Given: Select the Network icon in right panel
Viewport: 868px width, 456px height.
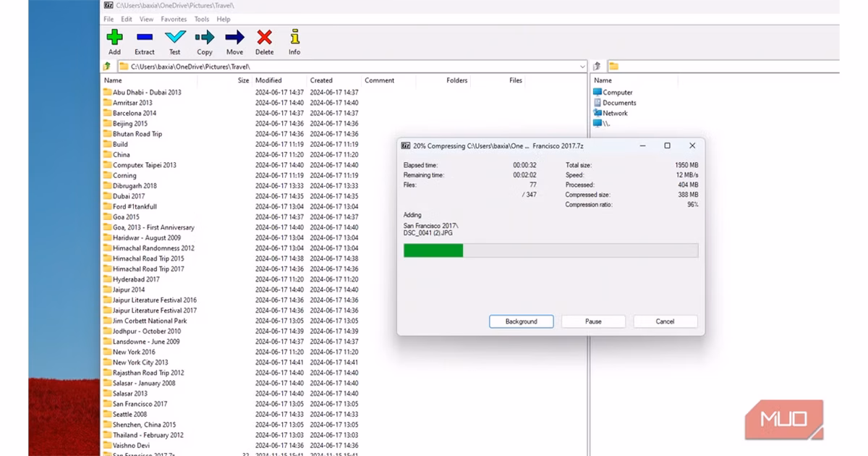Looking at the screenshot, I should coord(597,113).
